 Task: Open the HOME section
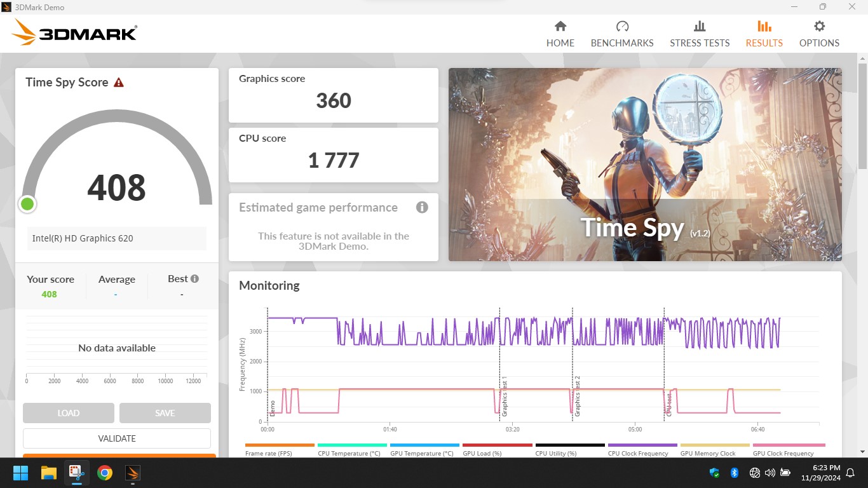click(x=560, y=34)
